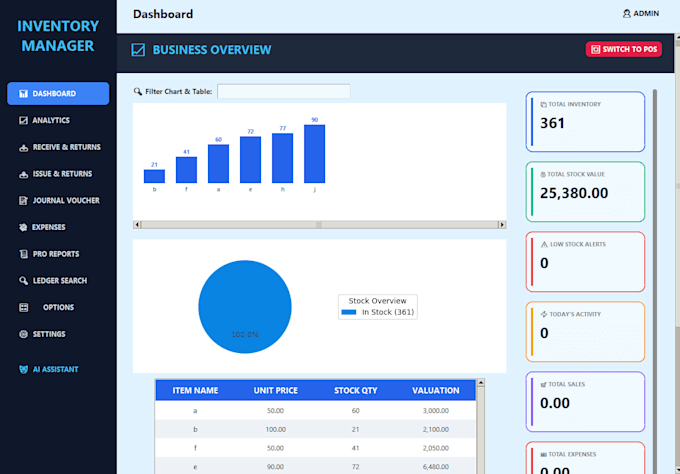680x474 pixels.
Task: Click the Today's Activity icon
Action: 544,314
